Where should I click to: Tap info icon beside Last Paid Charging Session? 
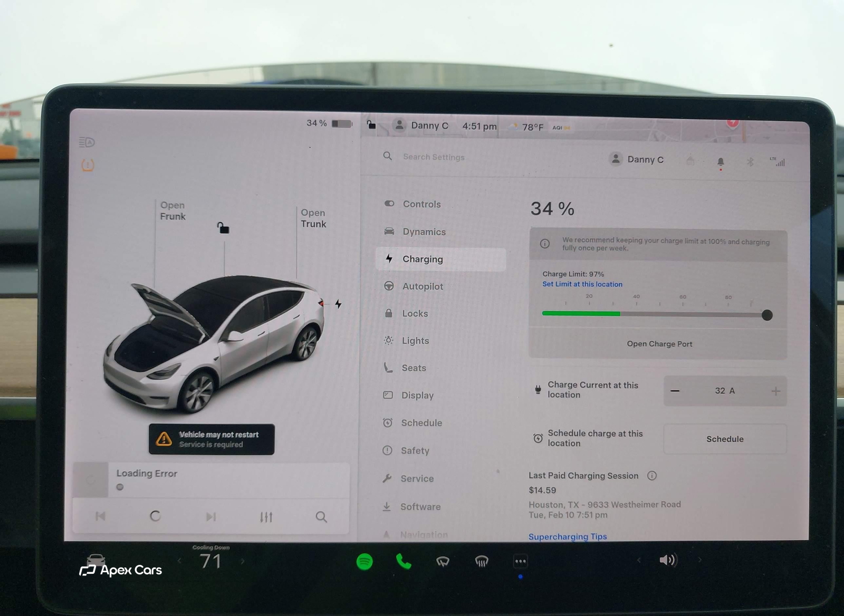pos(652,476)
